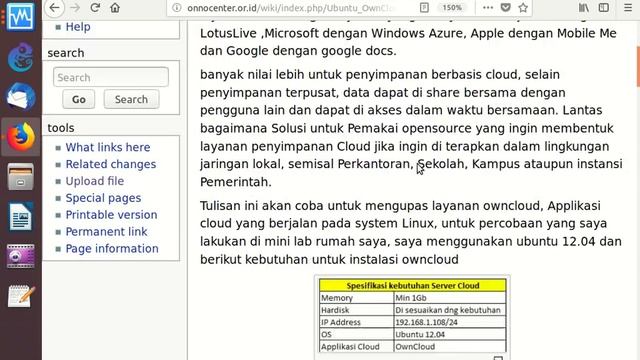
Task: Click the onnocenter.or.id URL address bar
Action: (x=291, y=7)
